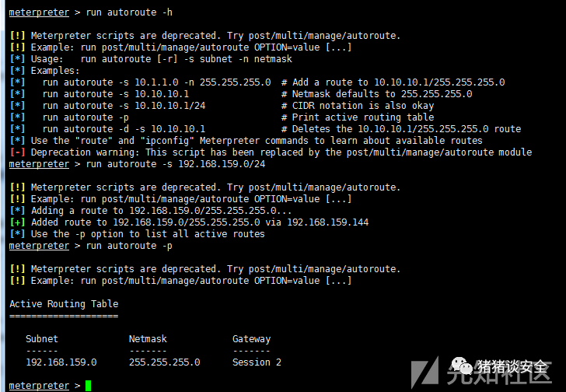Image resolution: width=566 pixels, height=392 pixels.
Task: Select the 192.168.159.0 subnet table entry
Action: 61,362
